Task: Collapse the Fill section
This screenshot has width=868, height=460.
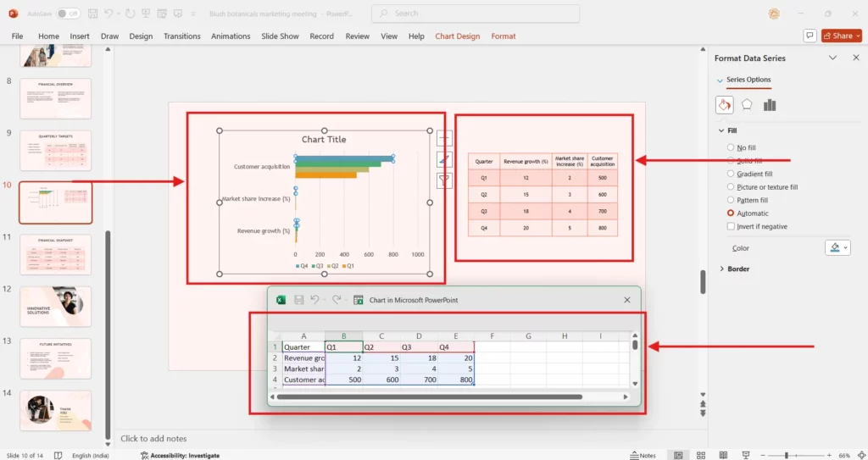Action: point(721,131)
